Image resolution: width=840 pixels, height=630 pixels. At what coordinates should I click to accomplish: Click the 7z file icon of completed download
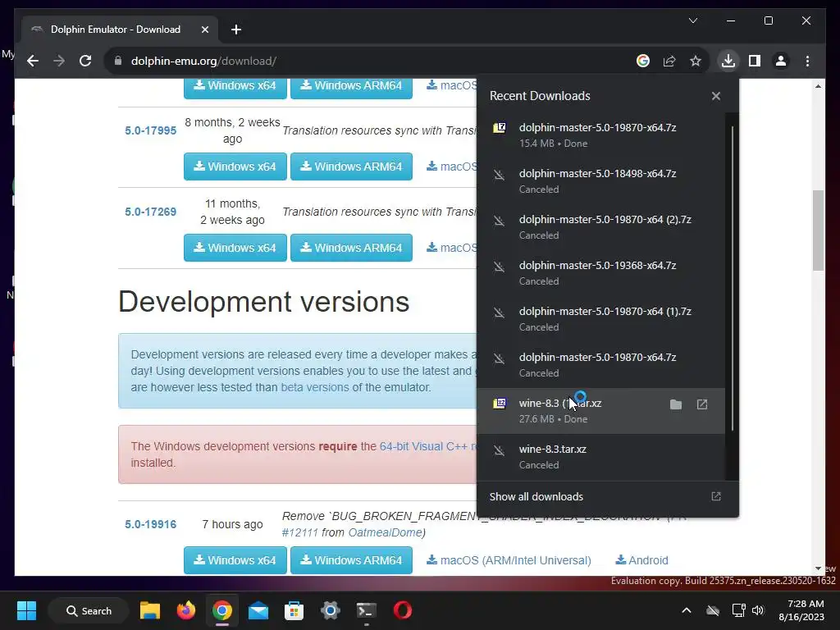[500, 127]
